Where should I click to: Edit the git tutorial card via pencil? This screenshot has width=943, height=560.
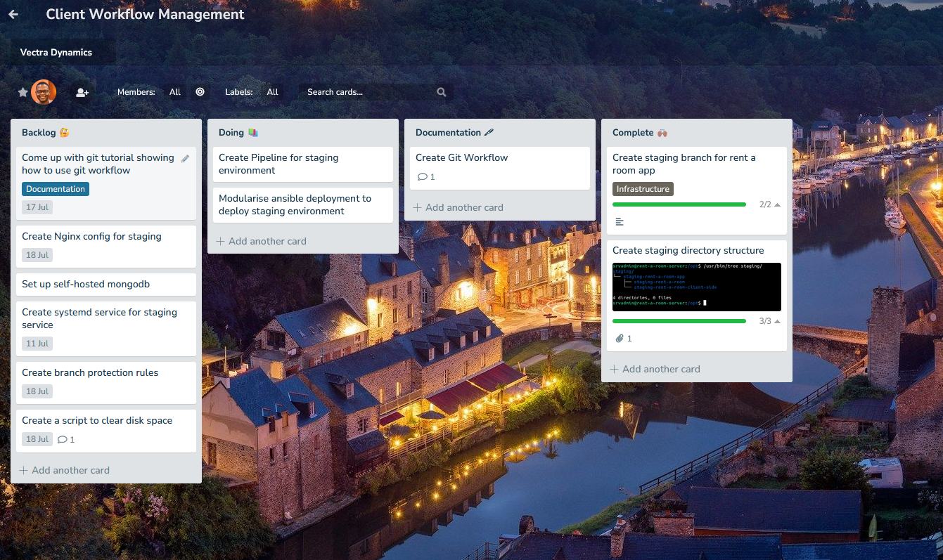click(x=186, y=159)
